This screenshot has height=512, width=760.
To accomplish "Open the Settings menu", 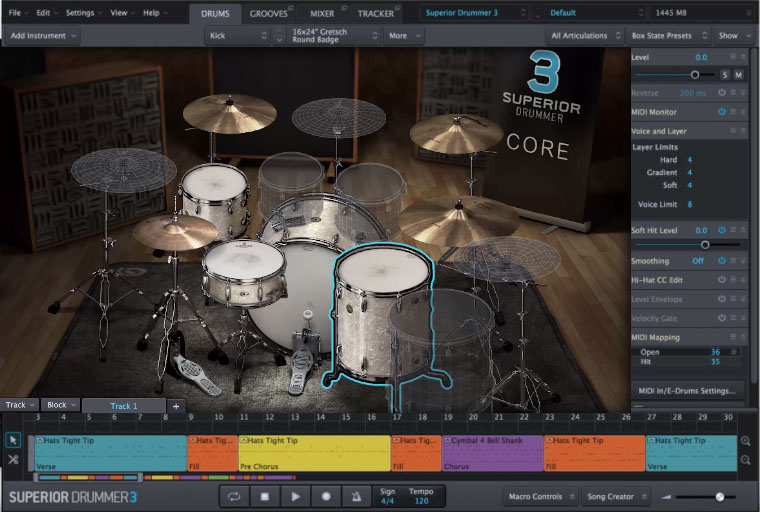I will [83, 13].
